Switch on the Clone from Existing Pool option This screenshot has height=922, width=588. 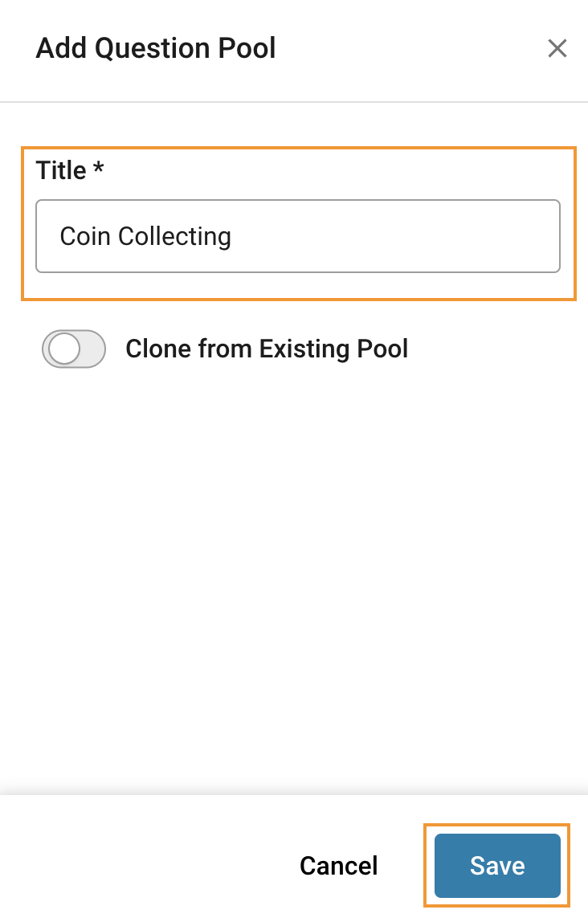pos(74,349)
